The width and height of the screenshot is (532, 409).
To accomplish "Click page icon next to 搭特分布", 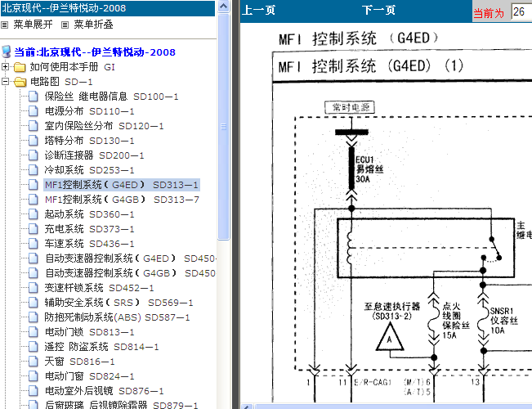I will pos(34,141).
